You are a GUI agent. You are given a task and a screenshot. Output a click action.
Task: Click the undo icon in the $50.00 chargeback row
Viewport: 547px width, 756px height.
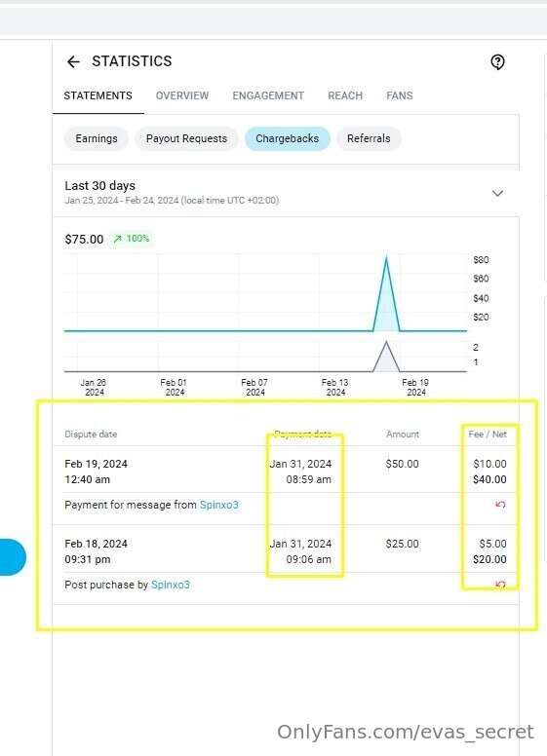(x=501, y=505)
